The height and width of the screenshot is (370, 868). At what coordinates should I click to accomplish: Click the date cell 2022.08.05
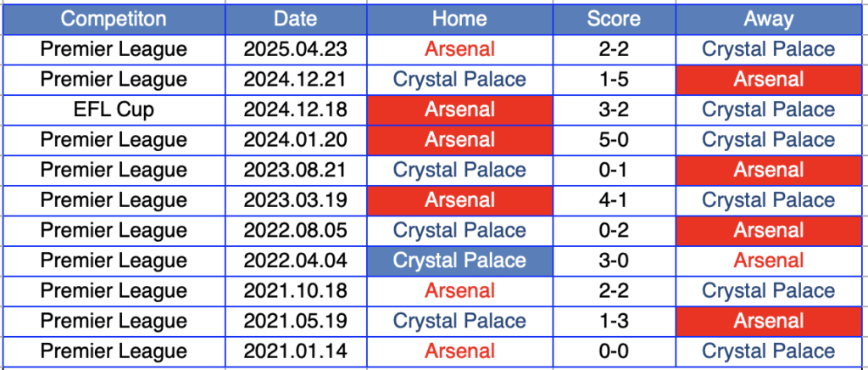pos(295,230)
